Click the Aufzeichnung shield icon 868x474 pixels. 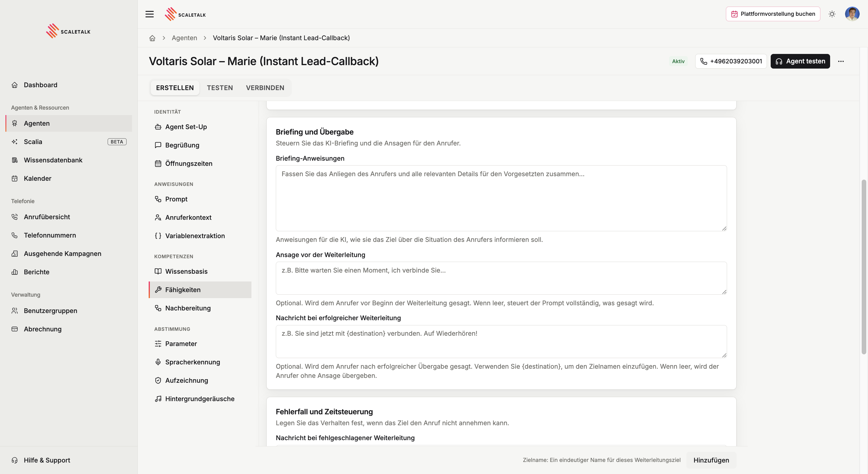click(x=158, y=380)
